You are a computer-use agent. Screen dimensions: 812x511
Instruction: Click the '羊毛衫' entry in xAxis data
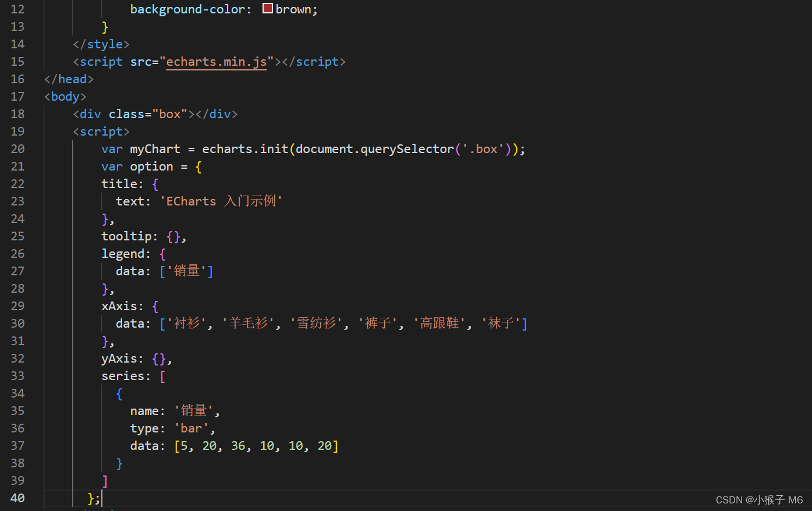click(248, 324)
